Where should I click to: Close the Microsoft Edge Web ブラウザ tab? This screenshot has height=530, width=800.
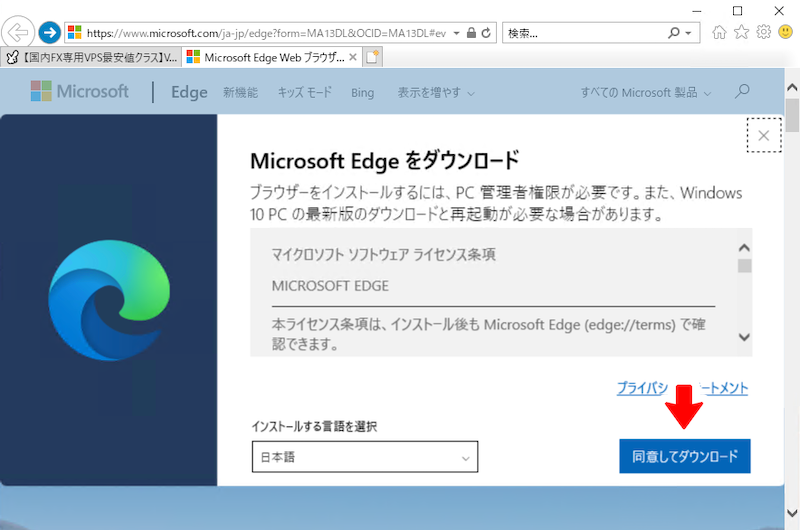pyautogui.click(x=353, y=57)
